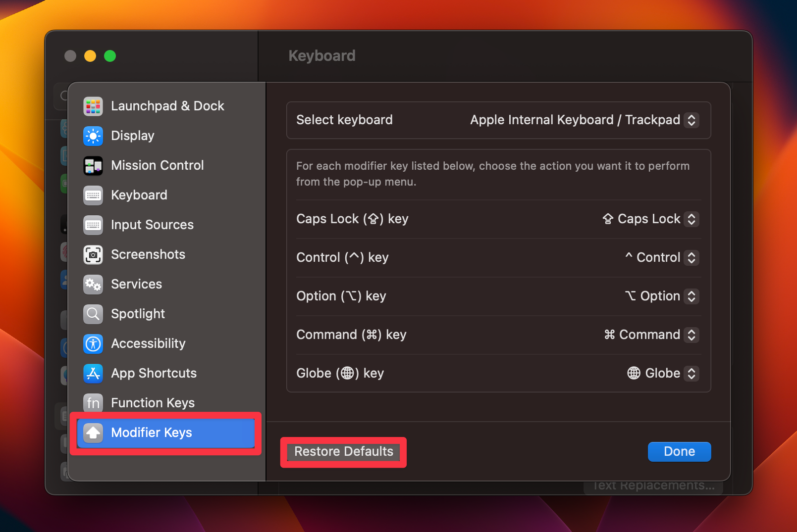Viewport: 797px width, 532px height.
Task: Open Mission Control settings via its icon
Action: point(93,165)
